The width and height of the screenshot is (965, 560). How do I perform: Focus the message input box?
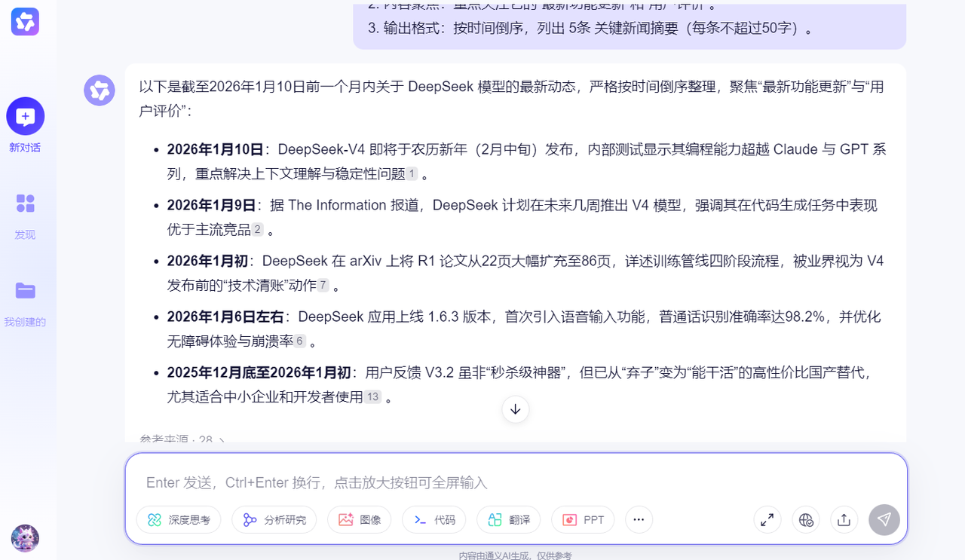(x=516, y=482)
